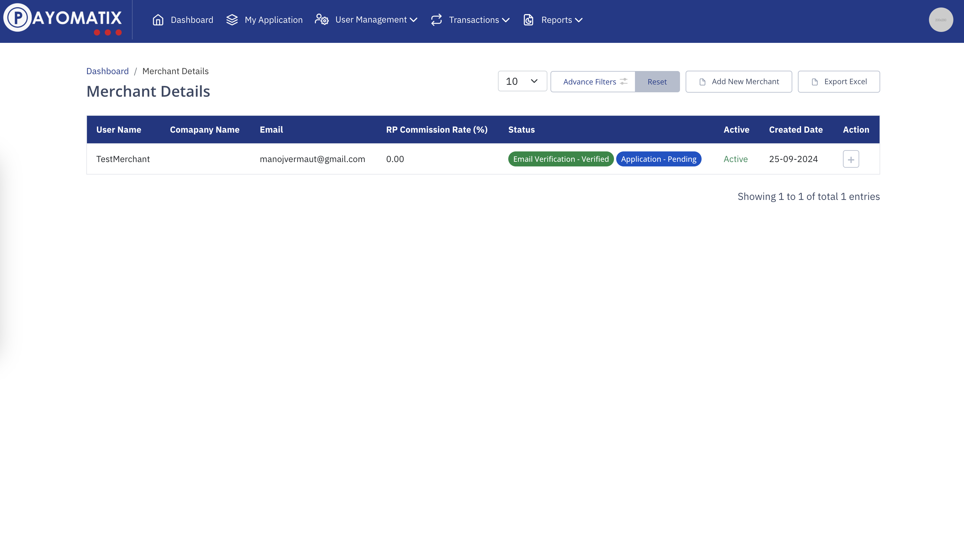This screenshot has height=560, width=964.
Task: Open the 10 entries-per-page dropdown
Action: (x=522, y=81)
